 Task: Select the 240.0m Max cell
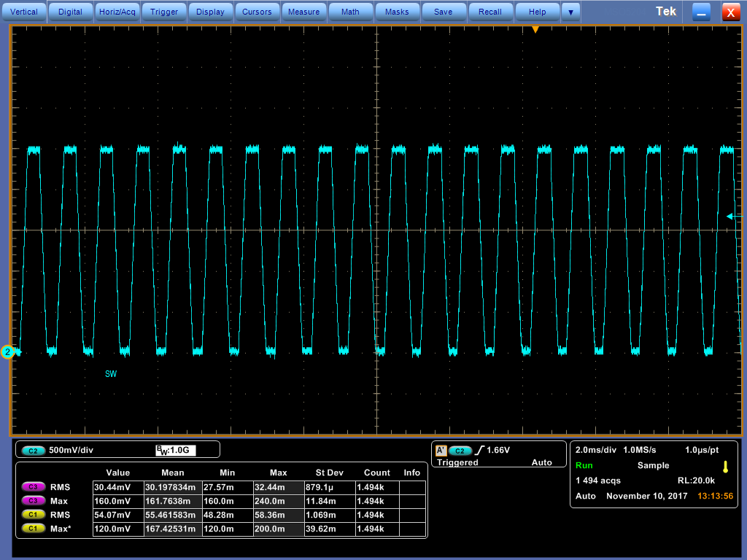pyautogui.click(x=279, y=501)
